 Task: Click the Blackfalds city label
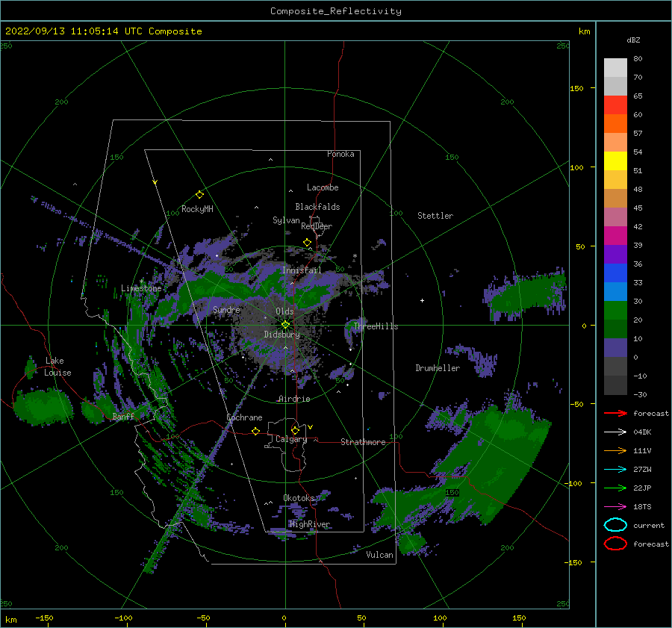[317, 207]
